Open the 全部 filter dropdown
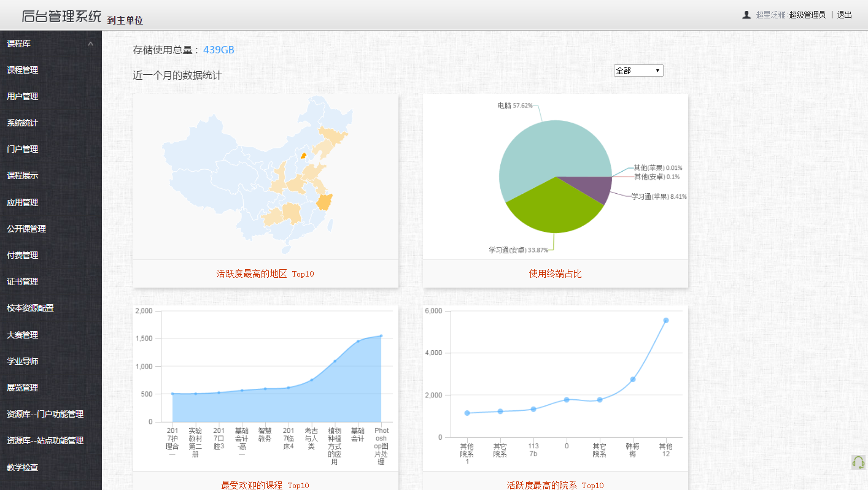Screen dimensions: 868x490 638,71
